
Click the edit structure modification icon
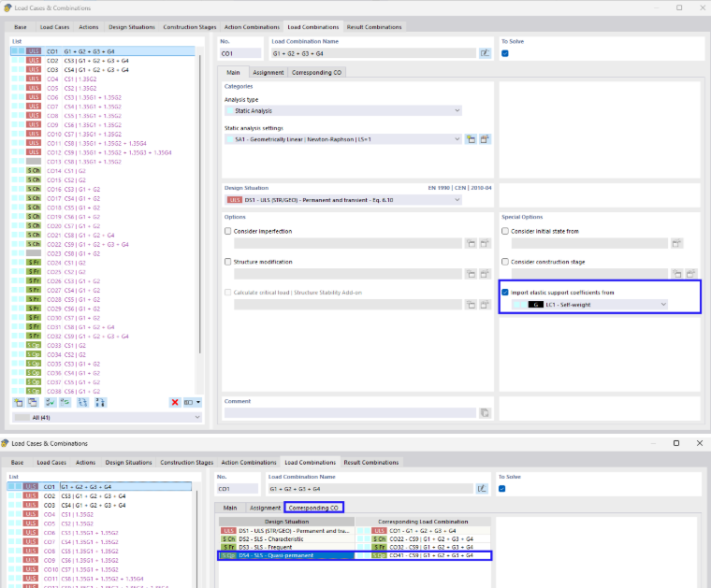(x=485, y=274)
